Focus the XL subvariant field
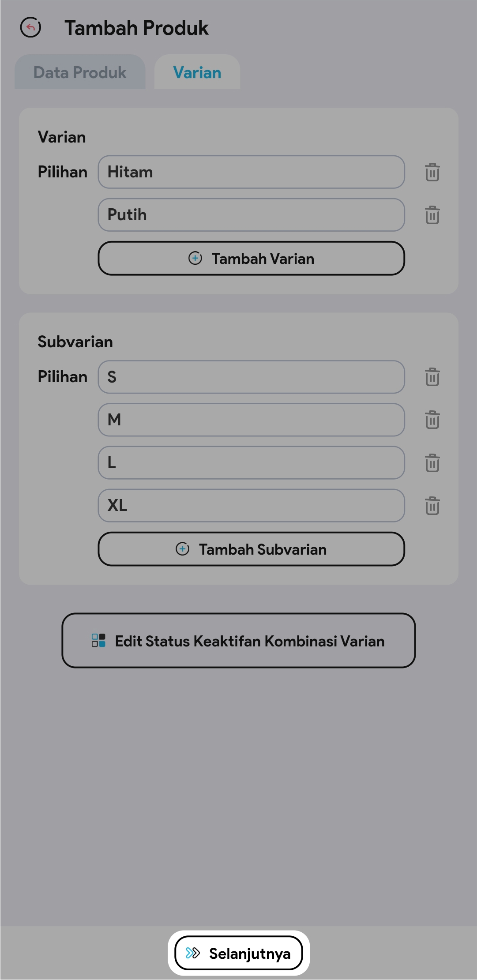The width and height of the screenshot is (477, 980). (x=251, y=506)
